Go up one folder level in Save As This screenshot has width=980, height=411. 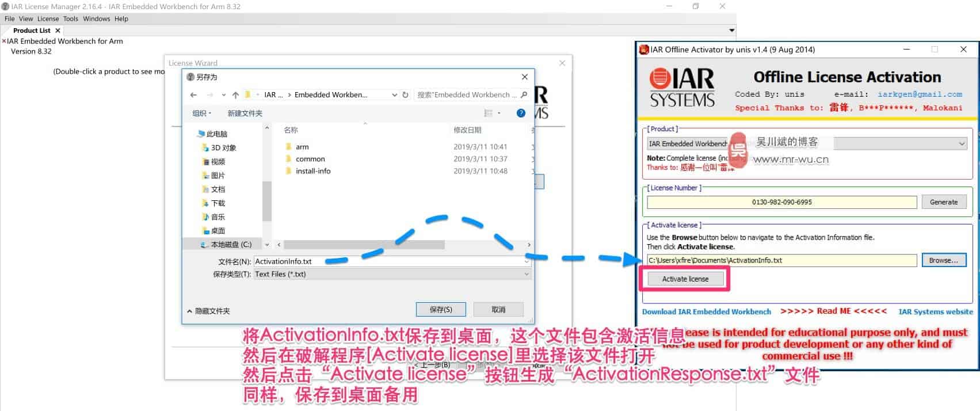(x=235, y=95)
